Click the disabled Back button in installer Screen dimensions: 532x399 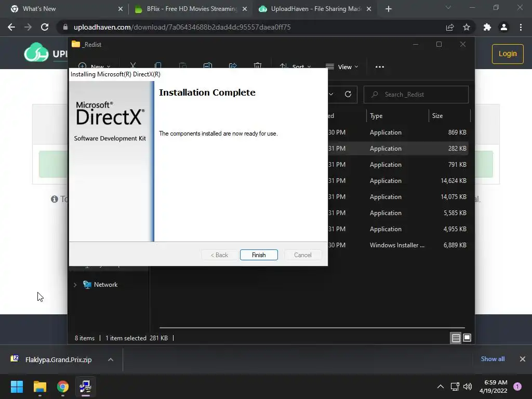[x=219, y=255]
